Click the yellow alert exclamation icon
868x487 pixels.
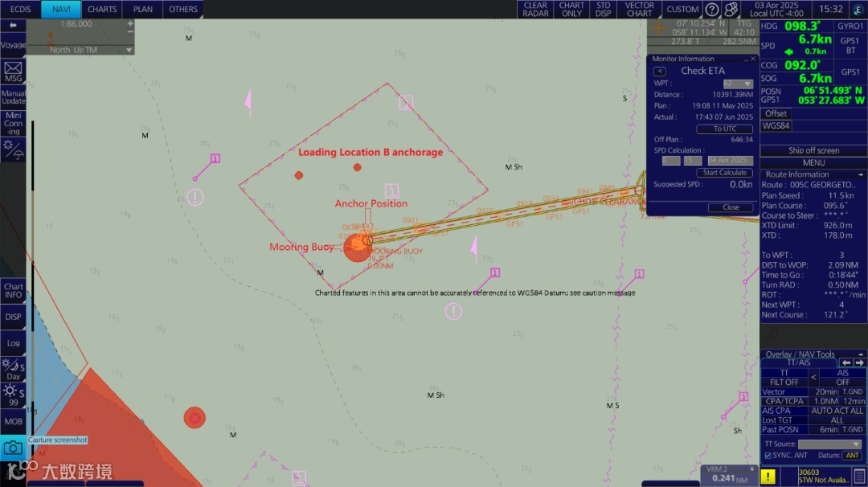768,476
